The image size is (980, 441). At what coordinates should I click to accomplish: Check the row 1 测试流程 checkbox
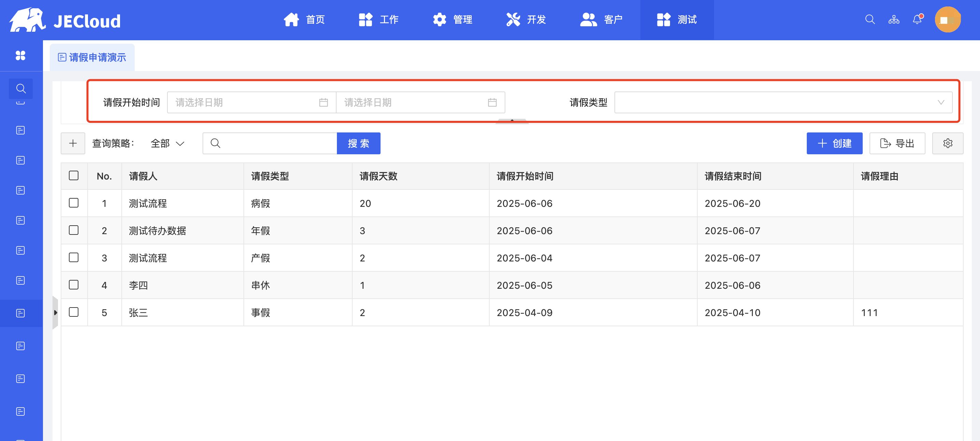[74, 203]
